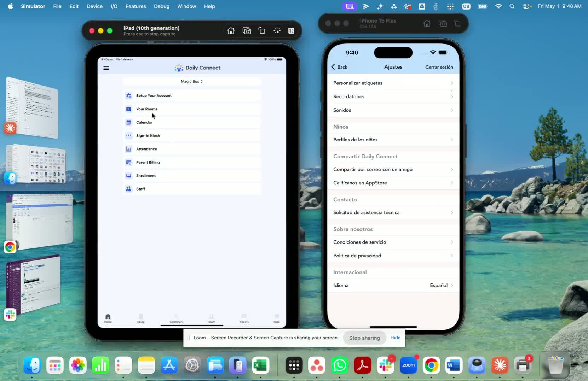Open the Trash in the Dock
Viewport: 588px width, 381px height.
556,365
